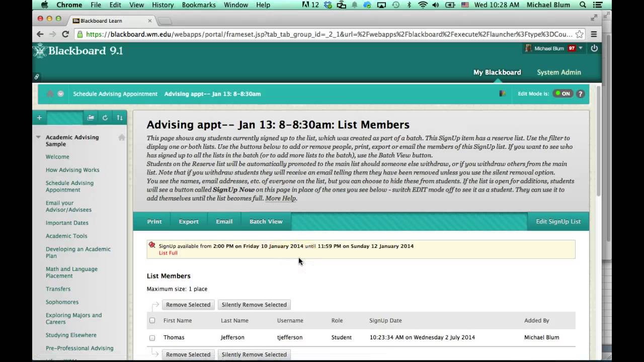
Task: Click the top Remove Selected button
Action: tap(188, 305)
